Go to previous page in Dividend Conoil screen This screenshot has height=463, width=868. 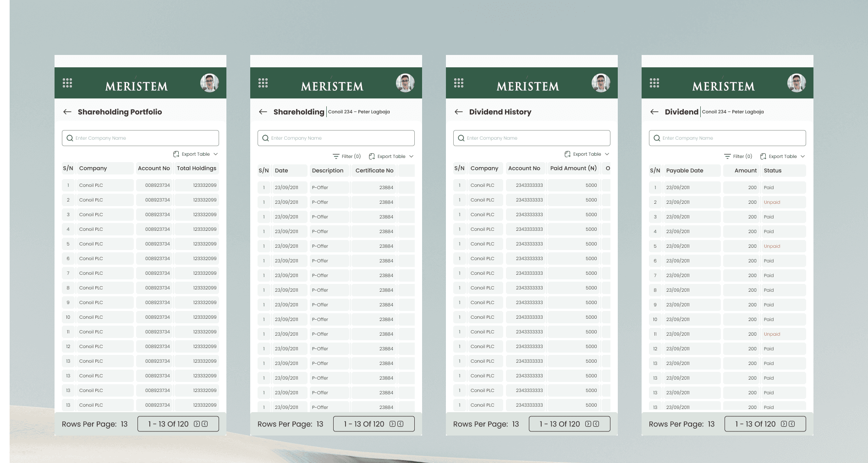pos(792,424)
